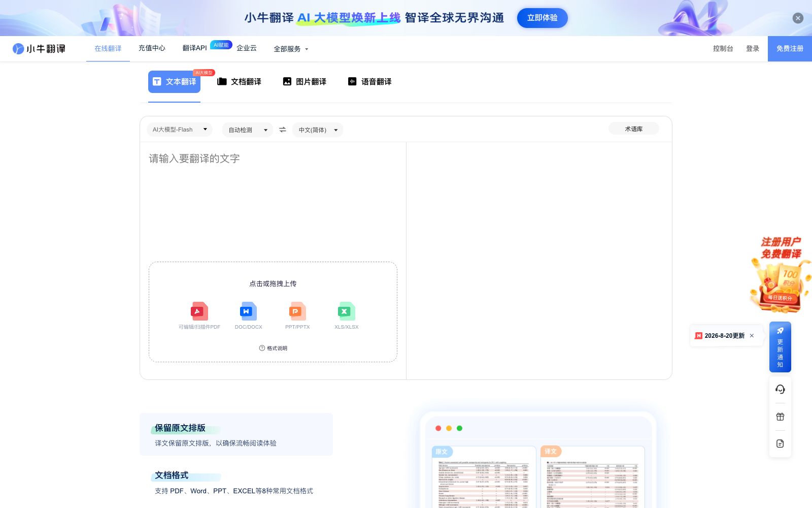Click the gift box sidebar icon
The height and width of the screenshot is (508, 812).
[780, 417]
